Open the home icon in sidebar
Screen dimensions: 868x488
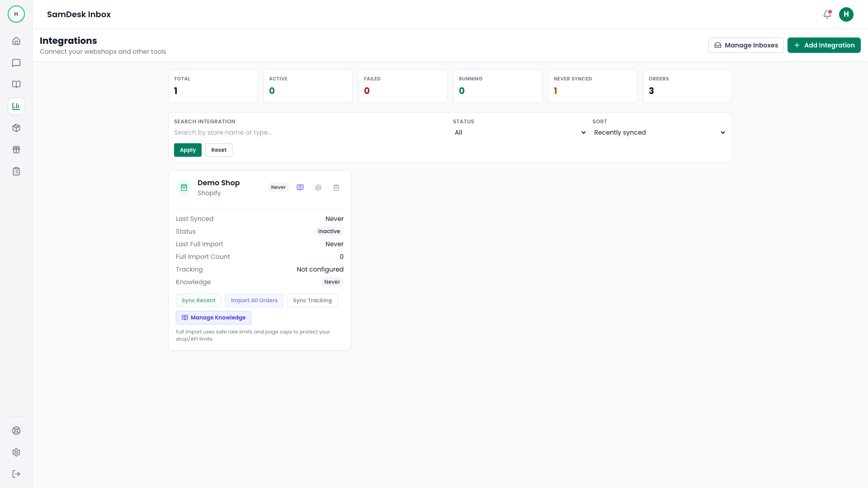16,41
